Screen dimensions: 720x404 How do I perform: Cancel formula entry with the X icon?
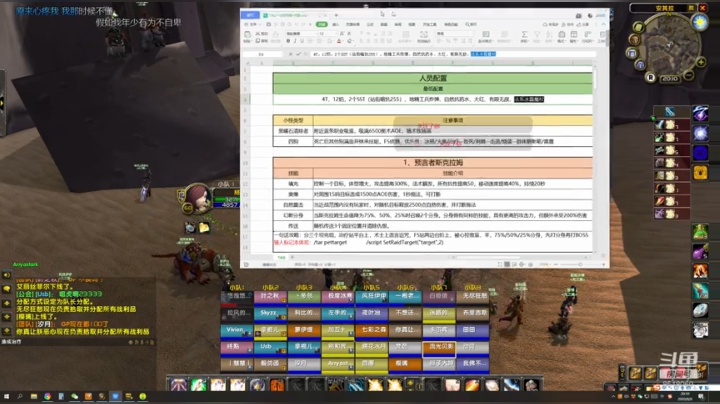point(290,54)
